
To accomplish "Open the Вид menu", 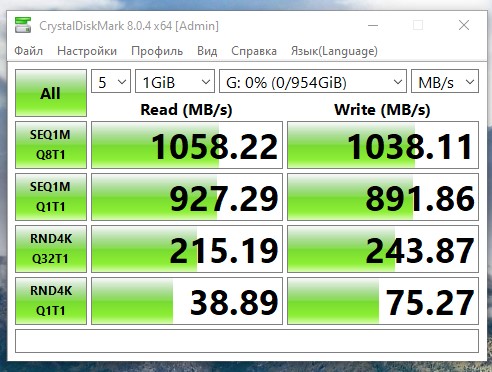I will click(207, 51).
